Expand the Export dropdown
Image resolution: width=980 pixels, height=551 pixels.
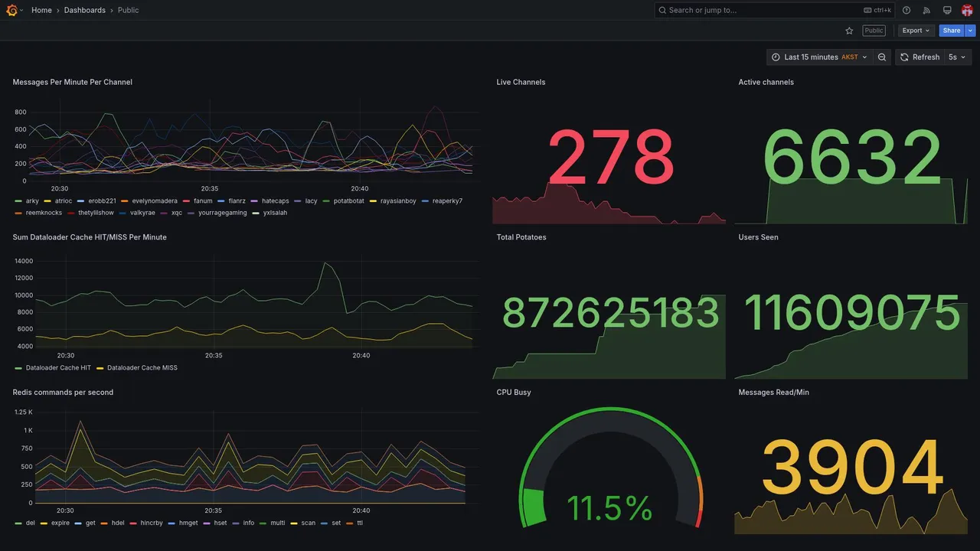(916, 31)
